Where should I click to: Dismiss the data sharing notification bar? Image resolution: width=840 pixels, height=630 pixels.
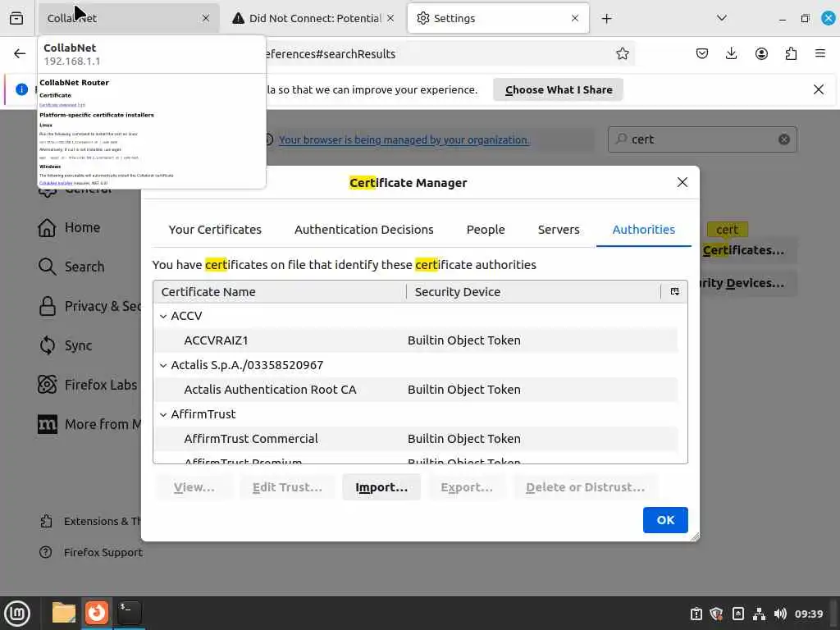point(818,89)
